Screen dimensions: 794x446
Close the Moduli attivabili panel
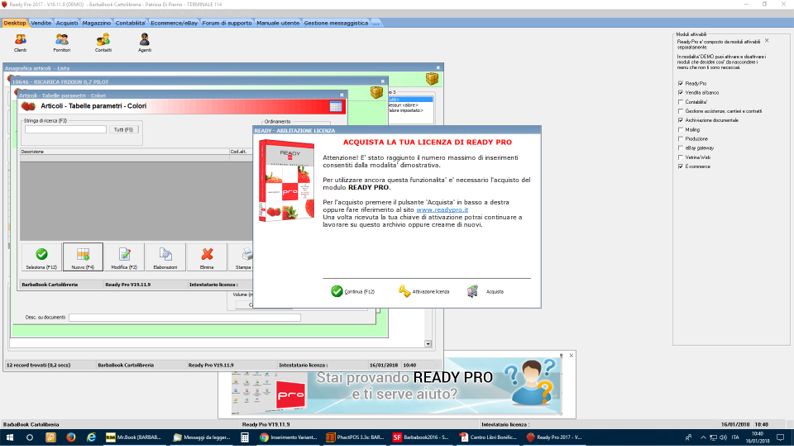click(x=767, y=40)
